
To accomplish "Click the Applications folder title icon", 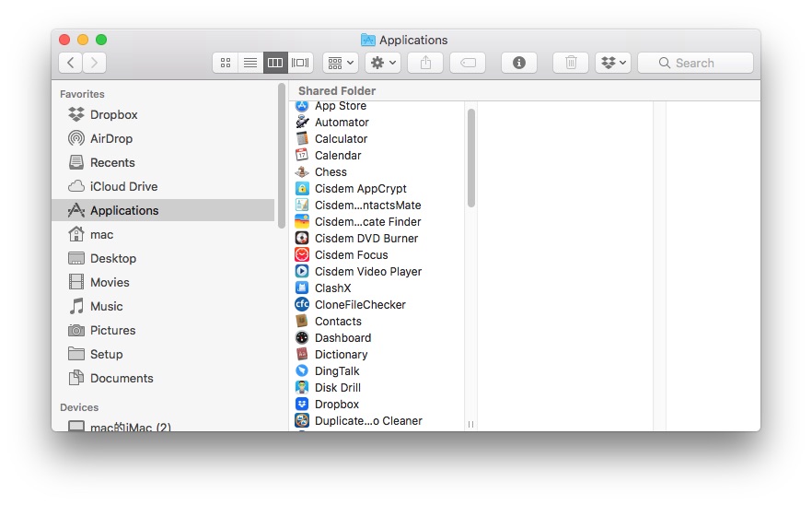I will click(x=367, y=40).
